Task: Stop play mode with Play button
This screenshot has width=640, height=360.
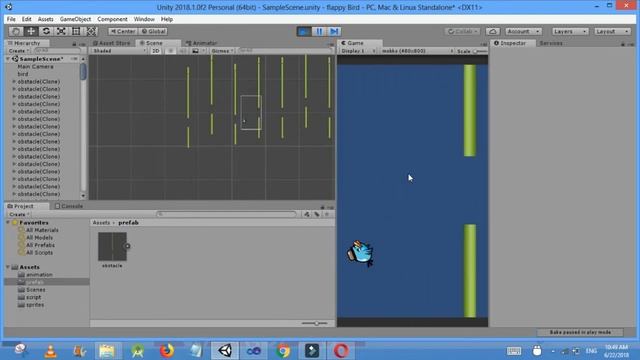Action: click(x=304, y=31)
